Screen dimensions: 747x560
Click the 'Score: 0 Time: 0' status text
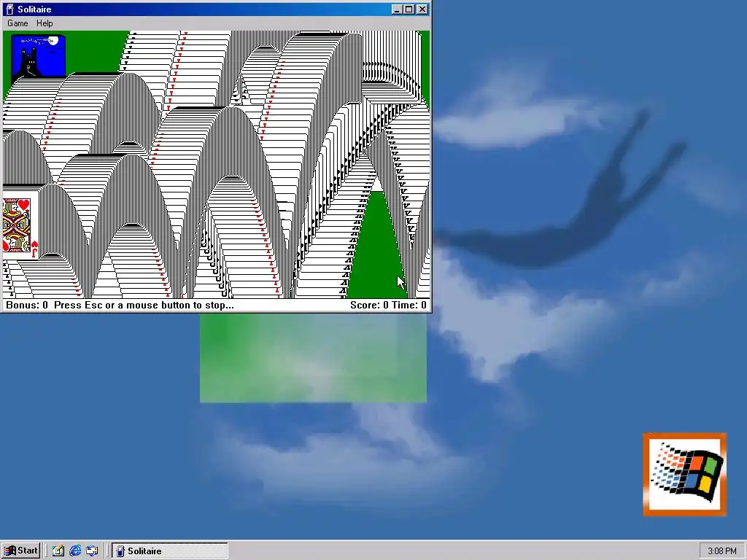pos(388,306)
